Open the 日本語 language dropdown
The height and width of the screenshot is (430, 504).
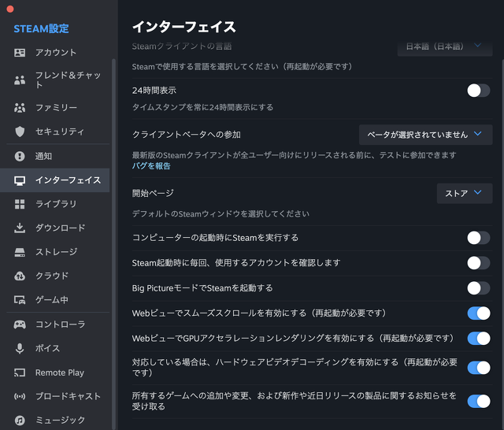tap(445, 47)
